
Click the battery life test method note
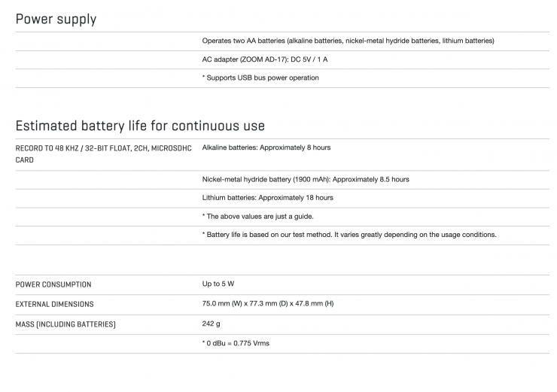coord(349,235)
